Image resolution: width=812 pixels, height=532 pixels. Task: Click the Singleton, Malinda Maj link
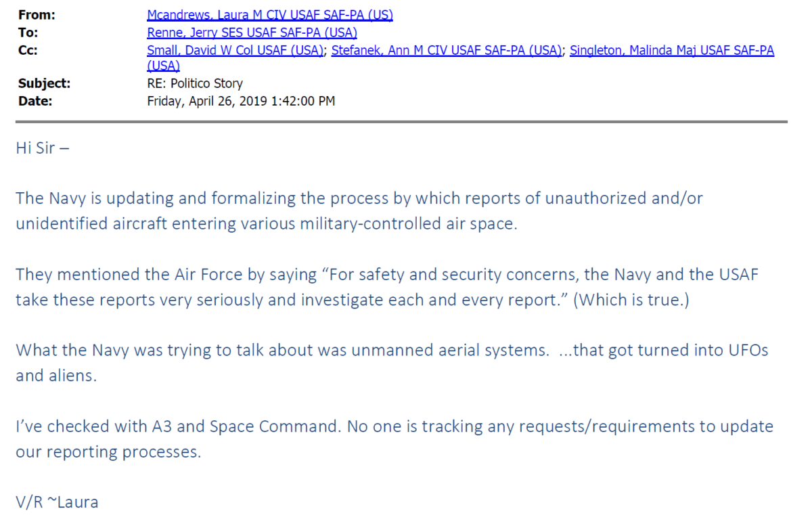pos(672,49)
